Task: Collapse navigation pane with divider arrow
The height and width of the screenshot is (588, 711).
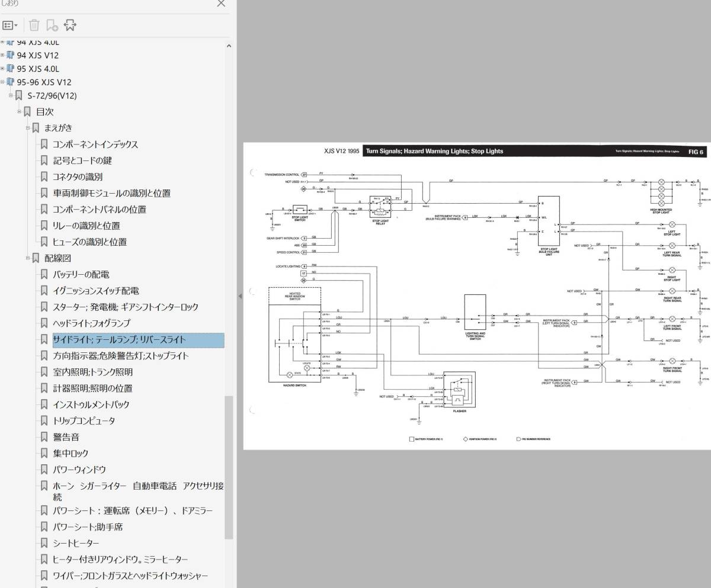Action: [240, 295]
